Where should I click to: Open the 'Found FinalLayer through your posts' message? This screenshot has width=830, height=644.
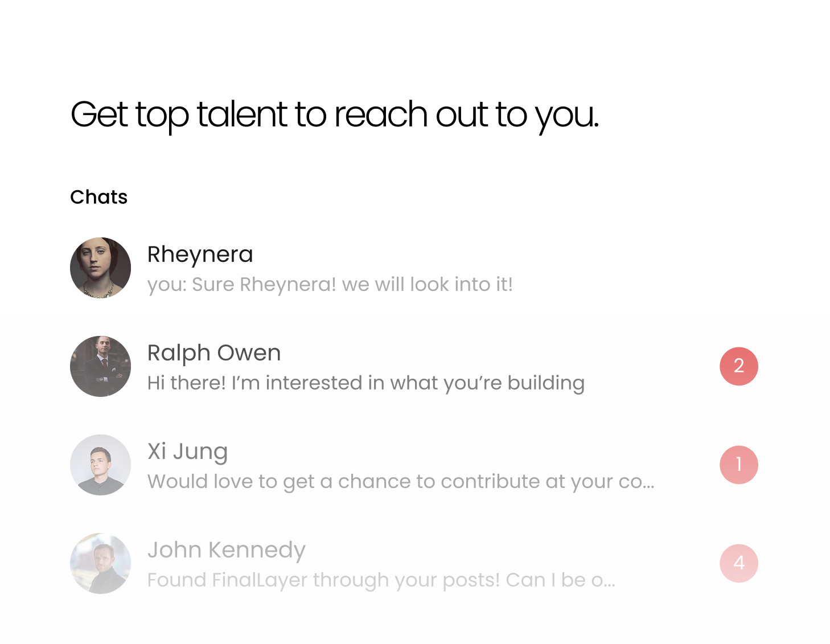point(381,580)
